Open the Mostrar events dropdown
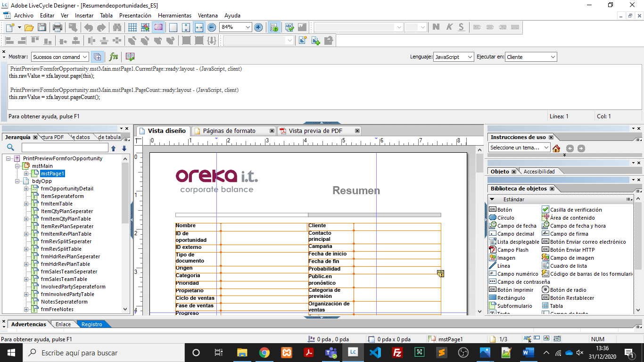Viewport: 644px width, 362px height. pyautogui.click(x=85, y=57)
